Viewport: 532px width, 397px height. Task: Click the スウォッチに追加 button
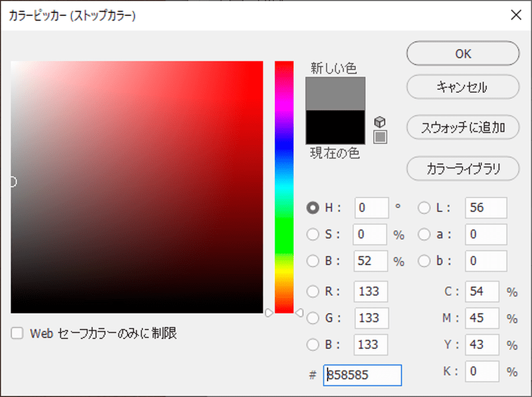point(463,127)
